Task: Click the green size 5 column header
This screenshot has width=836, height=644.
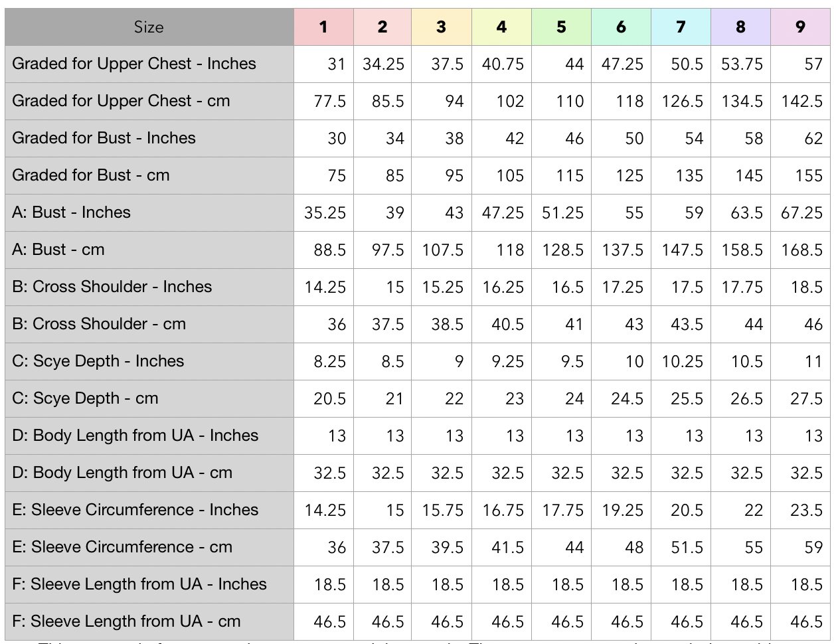Action: [561, 27]
